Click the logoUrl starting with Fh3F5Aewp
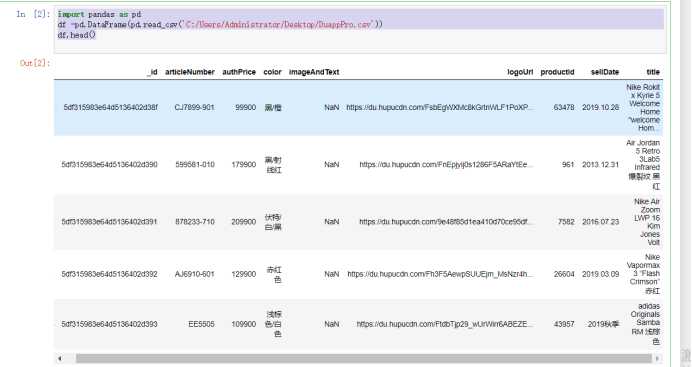Viewport: 692px width, 367px height. point(440,274)
